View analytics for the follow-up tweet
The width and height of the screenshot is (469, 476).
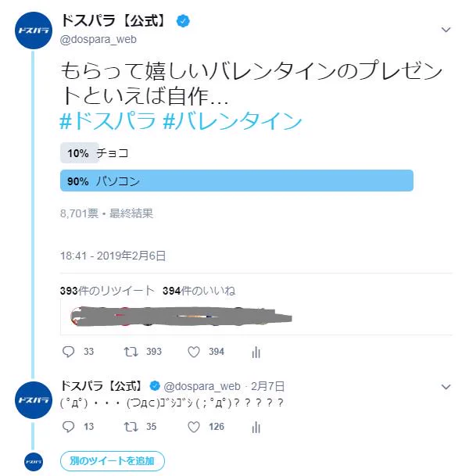[x=256, y=427]
